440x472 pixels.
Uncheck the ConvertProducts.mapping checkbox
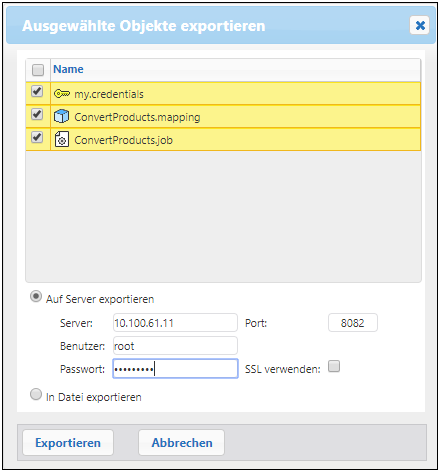click(37, 114)
